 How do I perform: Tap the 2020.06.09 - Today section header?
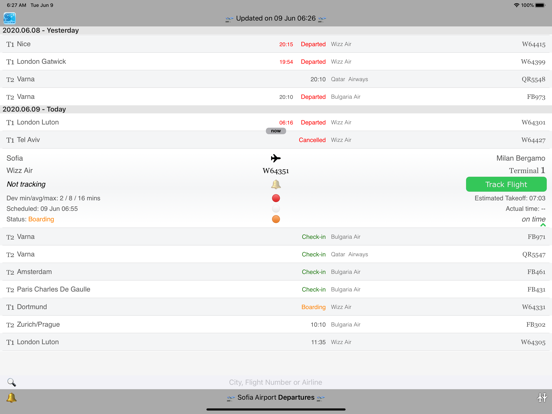coord(276,109)
